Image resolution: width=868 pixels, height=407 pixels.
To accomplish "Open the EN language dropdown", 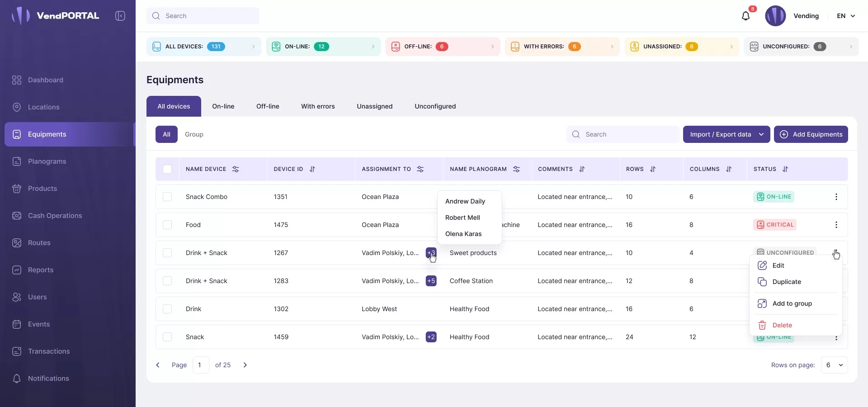I will point(846,16).
